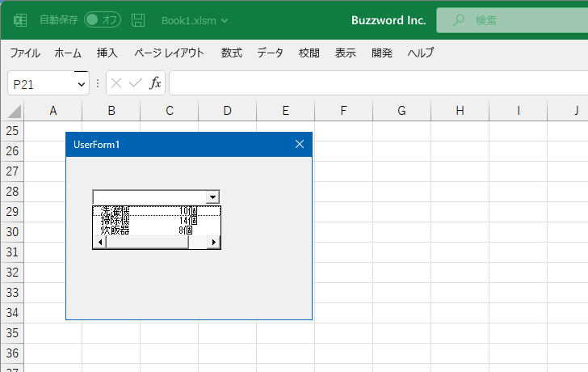
Task: Select row 25 header
Action: pyautogui.click(x=12, y=131)
